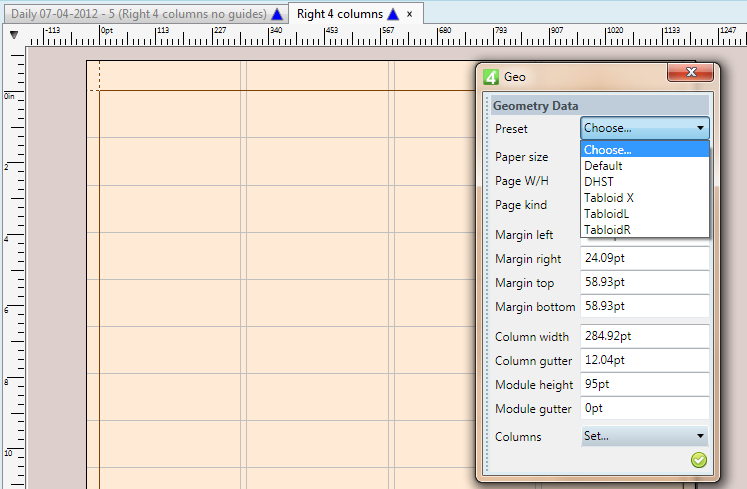Viewport: 747px width, 489px height.
Task: Edit the Margin top 58.93pt field
Action: (x=645, y=282)
